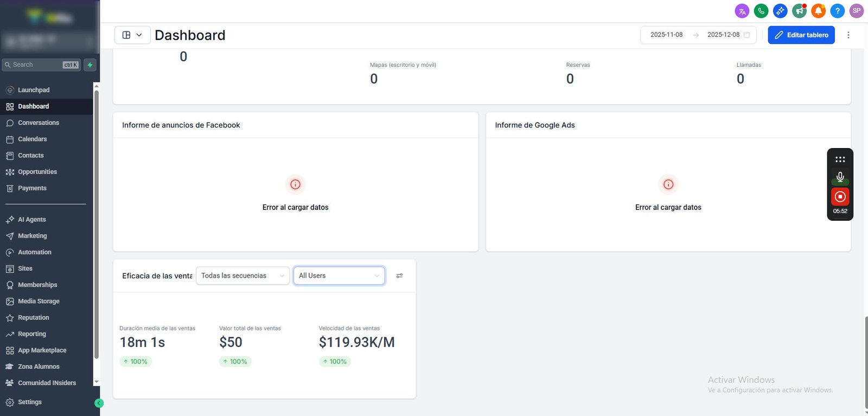
Task: Open the All Users dropdown
Action: click(339, 276)
